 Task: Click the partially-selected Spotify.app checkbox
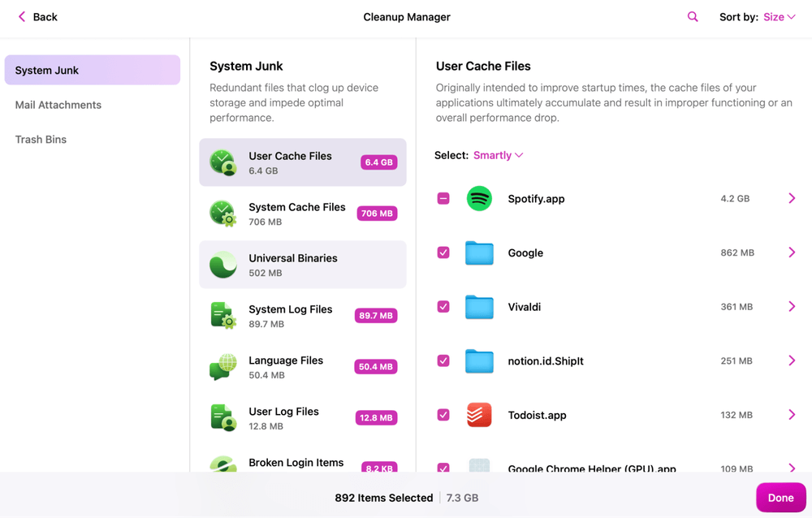[x=443, y=198]
